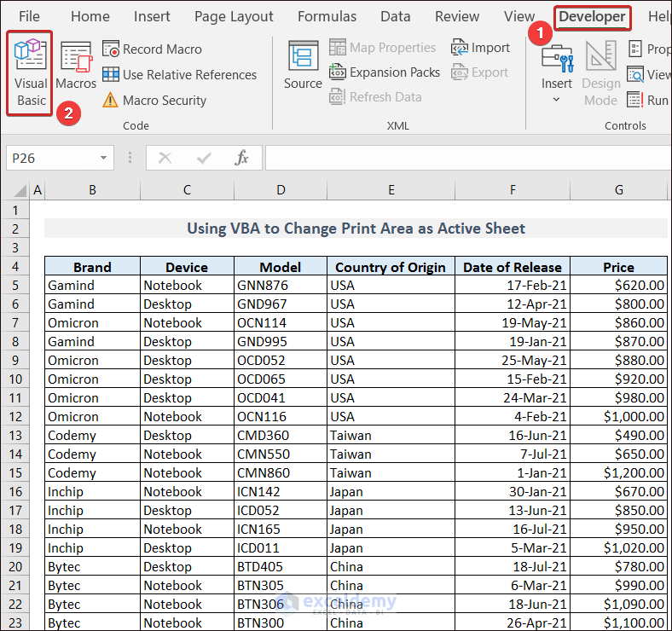Open the Page Layout tab
672x631 pixels.
[x=234, y=16]
